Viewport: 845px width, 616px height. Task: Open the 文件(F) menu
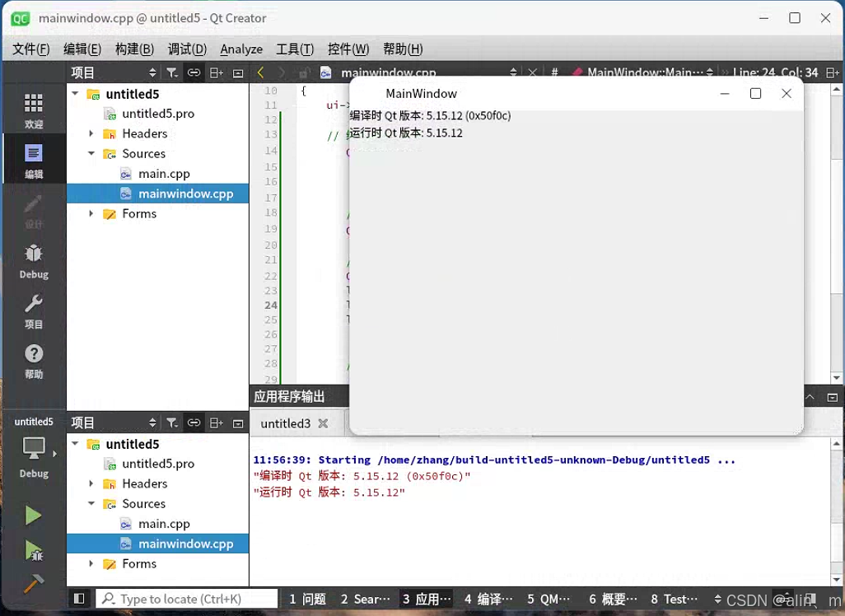click(x=30, y=49)
